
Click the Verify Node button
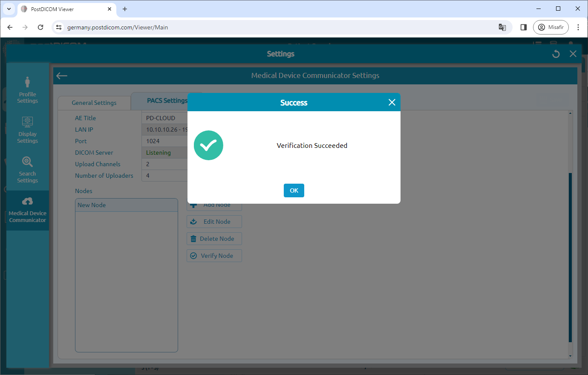click(214, 256)
